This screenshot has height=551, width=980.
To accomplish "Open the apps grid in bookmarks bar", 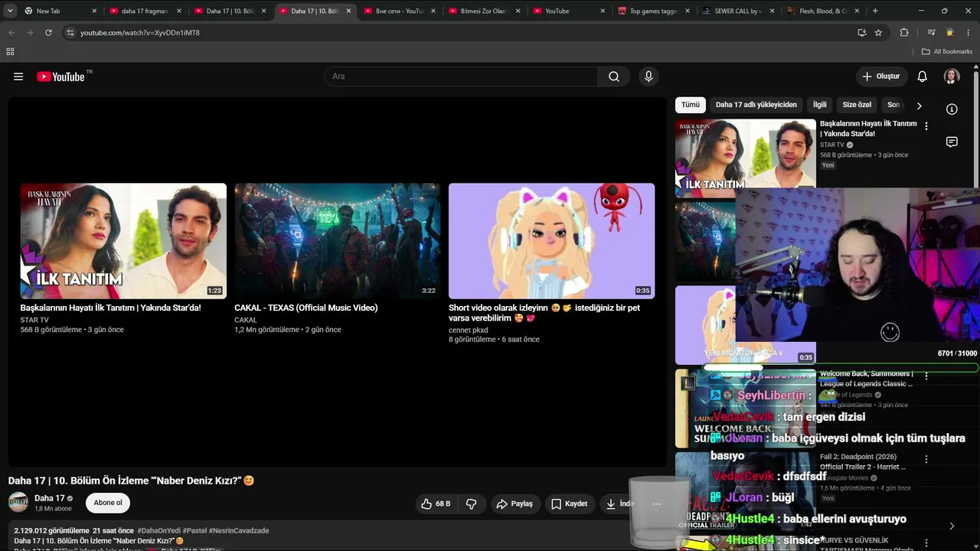I will click(x=10, y=51).
